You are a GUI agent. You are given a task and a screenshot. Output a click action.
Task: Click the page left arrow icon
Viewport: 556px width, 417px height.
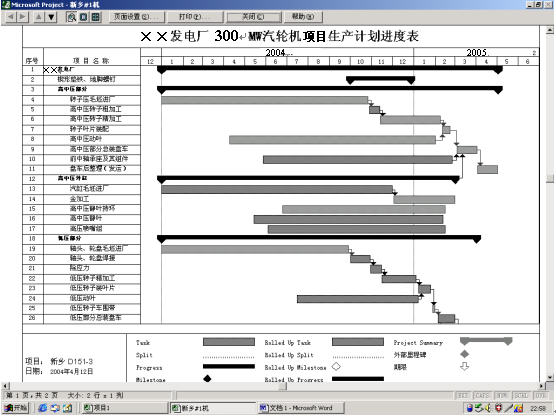(11, 17)
